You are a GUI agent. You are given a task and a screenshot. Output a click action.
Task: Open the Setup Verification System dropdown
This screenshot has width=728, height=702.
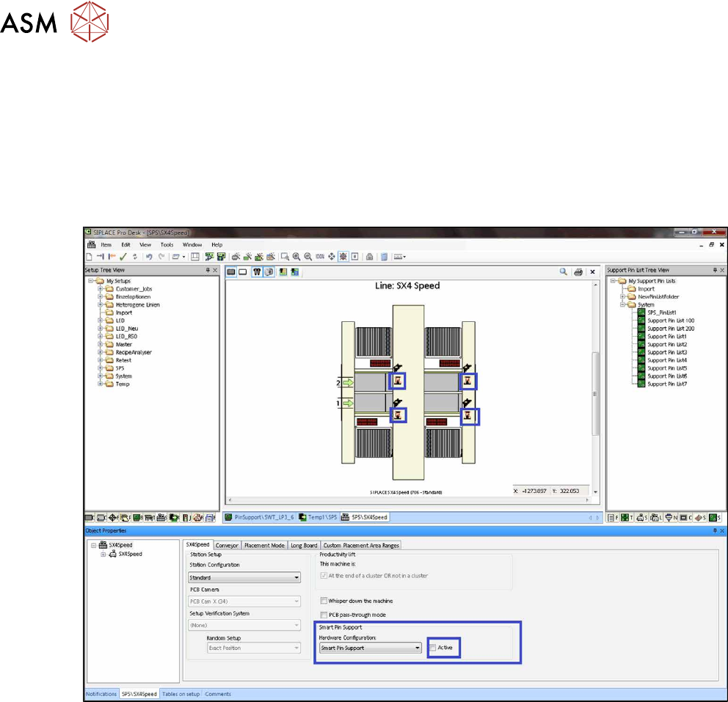tap(244, 625)
